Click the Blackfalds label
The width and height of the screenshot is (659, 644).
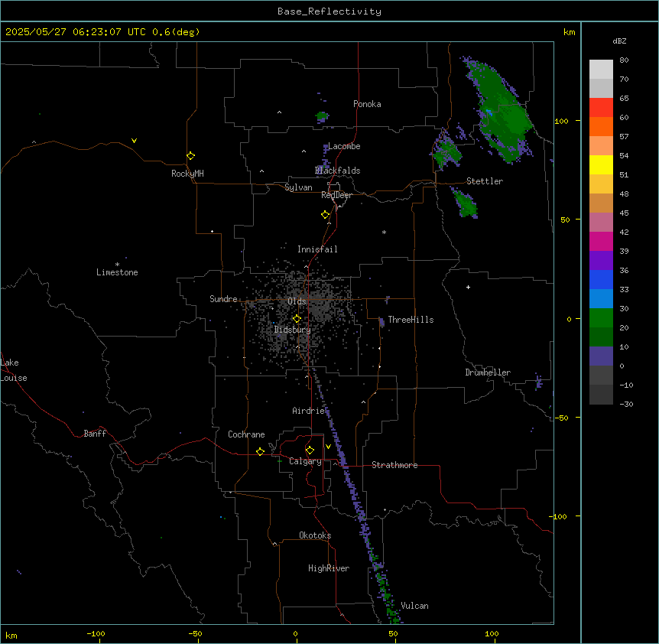[x=337, y=171]
